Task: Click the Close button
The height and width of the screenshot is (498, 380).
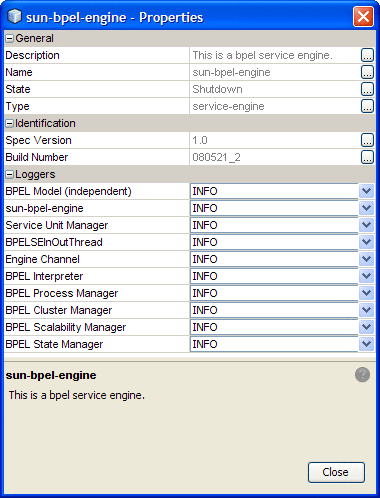Action: [x=336, y=472]
